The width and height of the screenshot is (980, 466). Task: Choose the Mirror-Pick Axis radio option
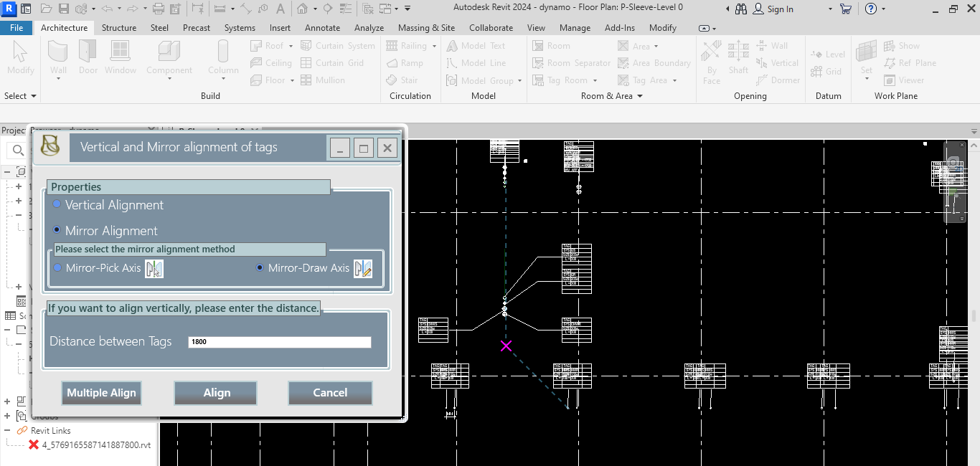[x=58, y=267]
